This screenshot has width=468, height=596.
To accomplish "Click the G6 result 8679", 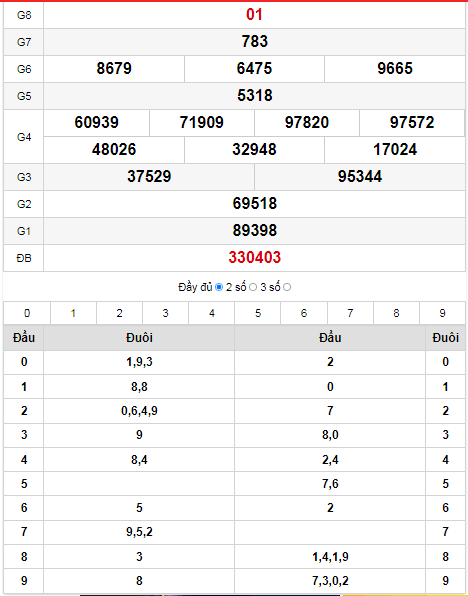I will 114,69.
